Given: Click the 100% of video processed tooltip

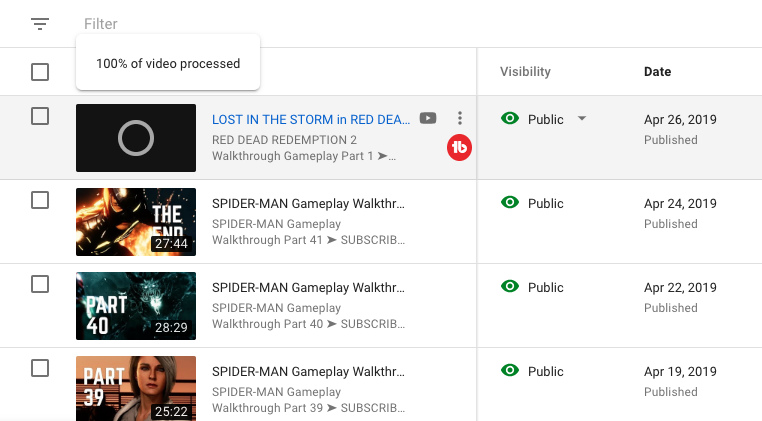Looking at the screenshot, I should (168, 63).
